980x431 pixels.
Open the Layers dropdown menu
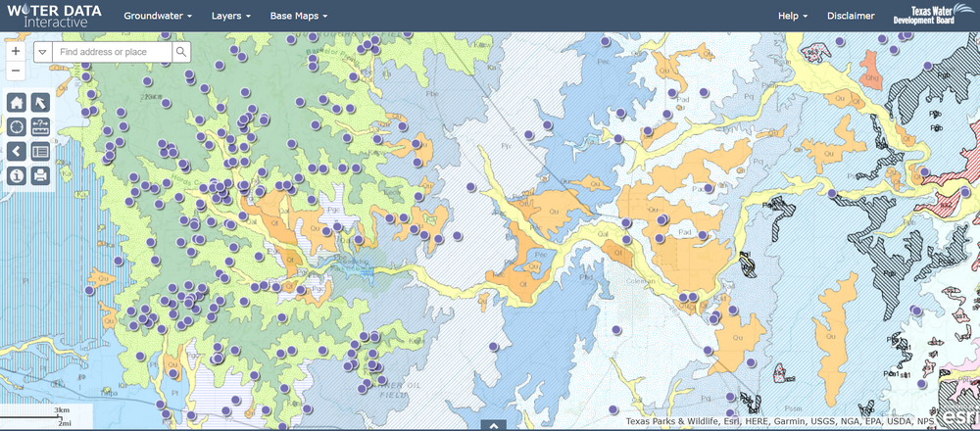coord(231,16)
